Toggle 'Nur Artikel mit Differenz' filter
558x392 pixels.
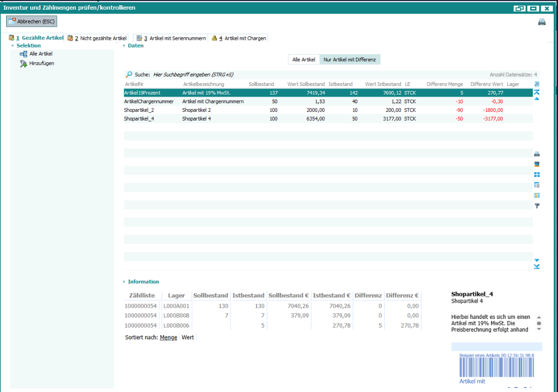pyautogui.click(x=349, y=60)
